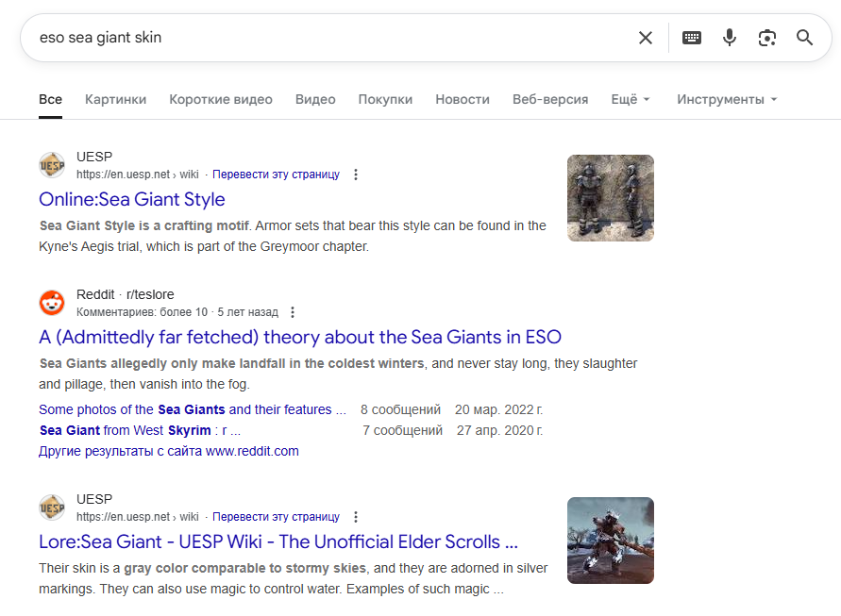Click the magnifier search button
The image size is (841, 616).
(x=804, y=38)
